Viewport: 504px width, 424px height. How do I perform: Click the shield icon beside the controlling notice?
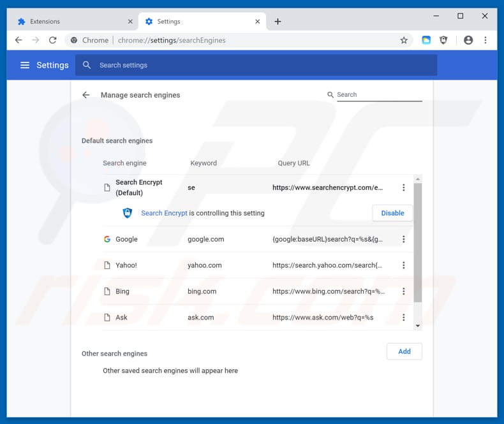click(128, 213)
